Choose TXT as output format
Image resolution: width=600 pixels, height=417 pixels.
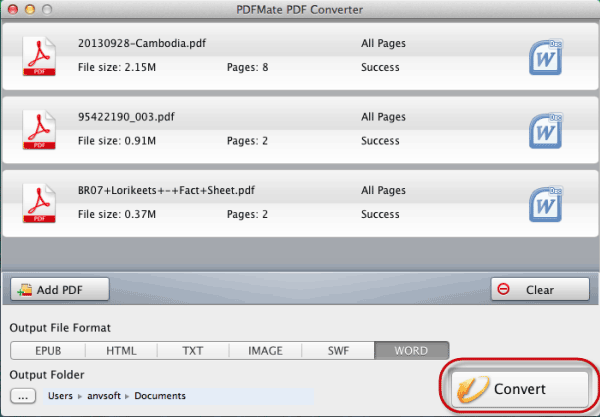click(x=193, y=351)
